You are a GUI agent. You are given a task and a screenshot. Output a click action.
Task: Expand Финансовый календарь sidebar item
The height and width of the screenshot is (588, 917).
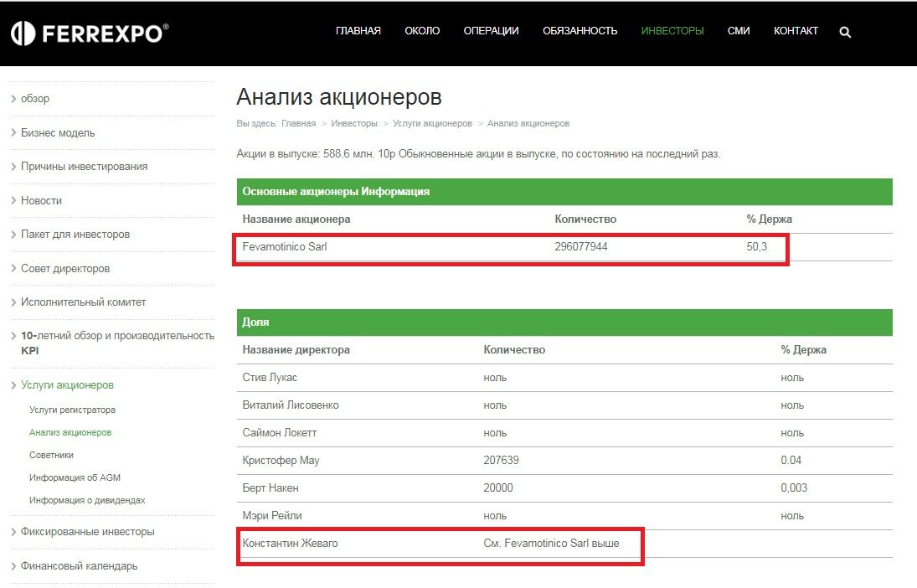pos(79,566)
